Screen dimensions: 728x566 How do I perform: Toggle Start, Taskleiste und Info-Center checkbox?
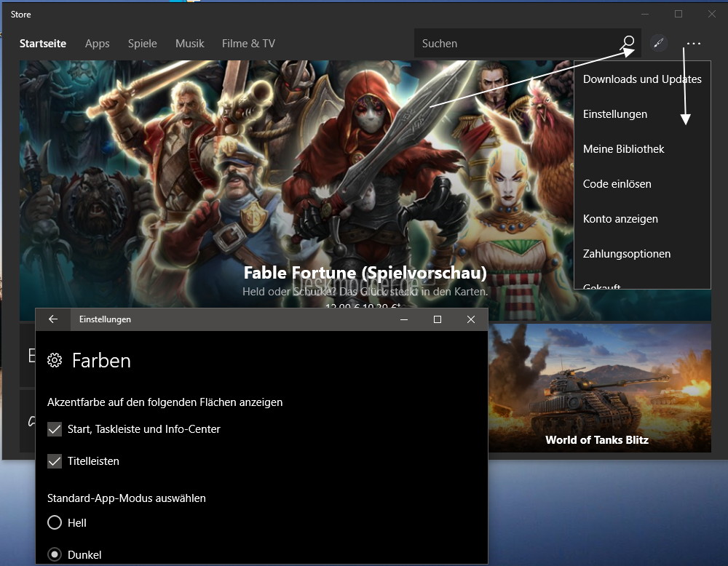55,429
